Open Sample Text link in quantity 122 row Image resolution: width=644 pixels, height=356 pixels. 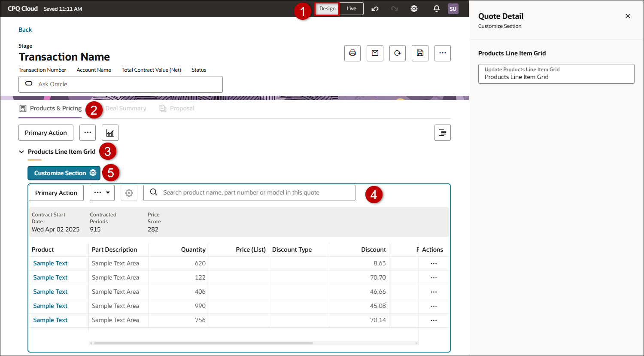(x=50, y=277)
